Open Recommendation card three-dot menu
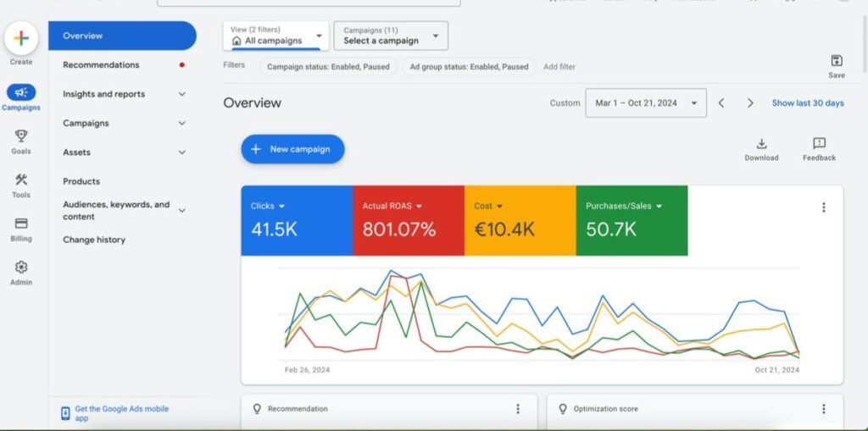868x431 pixels. point(518,409)
